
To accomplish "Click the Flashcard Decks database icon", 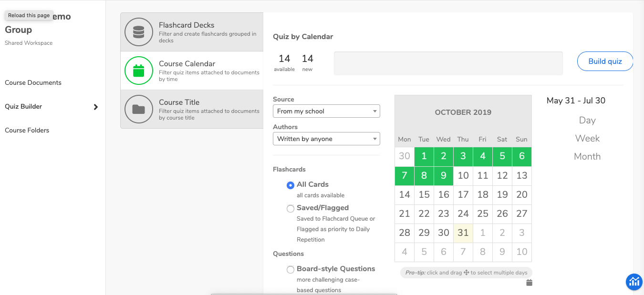I will click(138, 32).
